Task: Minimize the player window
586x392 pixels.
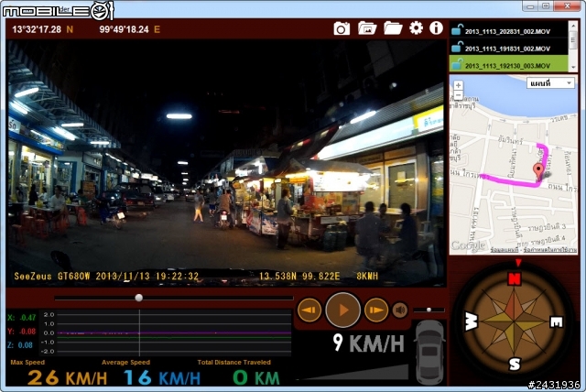Action: [530, 5]
